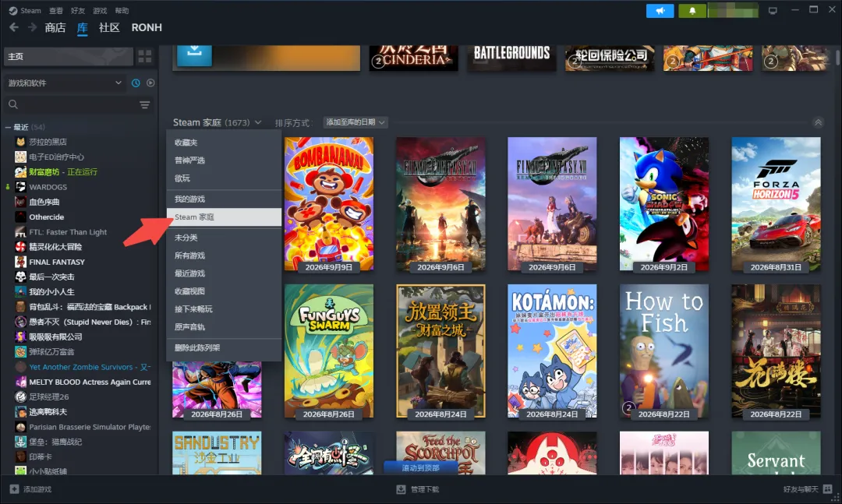Click the 逃离鸭科夫 game icon
Image resolution: width=842 pixels, height=504 pixels.
pyautogui.click(x=20, y=411)
